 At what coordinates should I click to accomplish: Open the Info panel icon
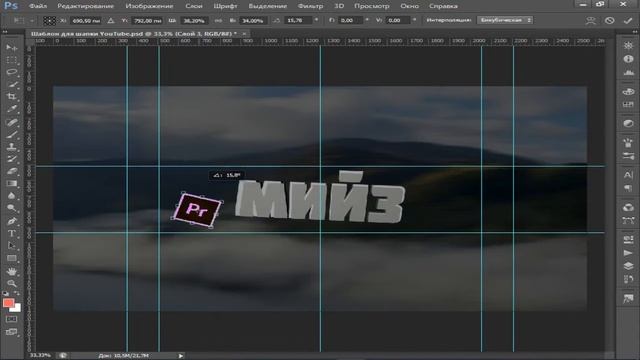pyautogui.click(x=628, y=59)
